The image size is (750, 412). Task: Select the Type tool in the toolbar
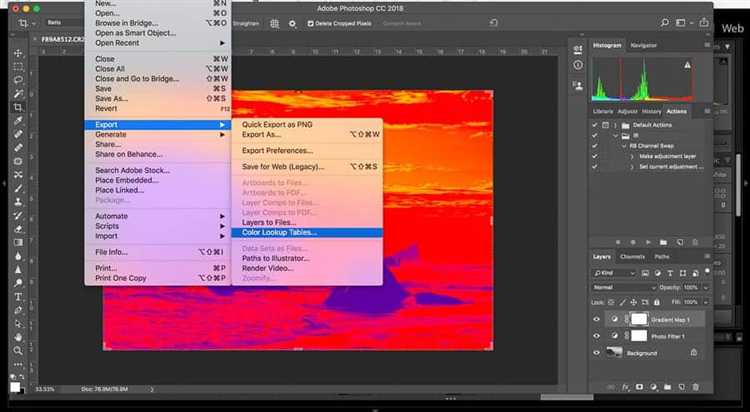[x=18, y=296]
